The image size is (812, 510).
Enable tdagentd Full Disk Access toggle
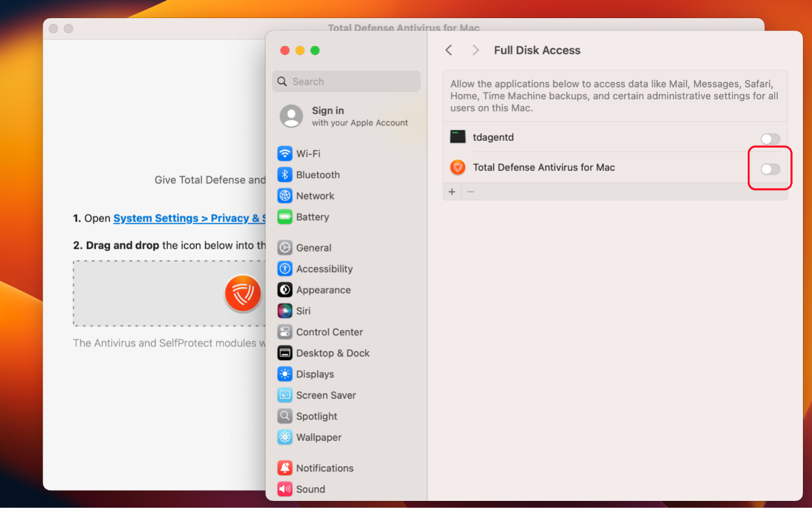pyautogui.click(x=771, y=139)
